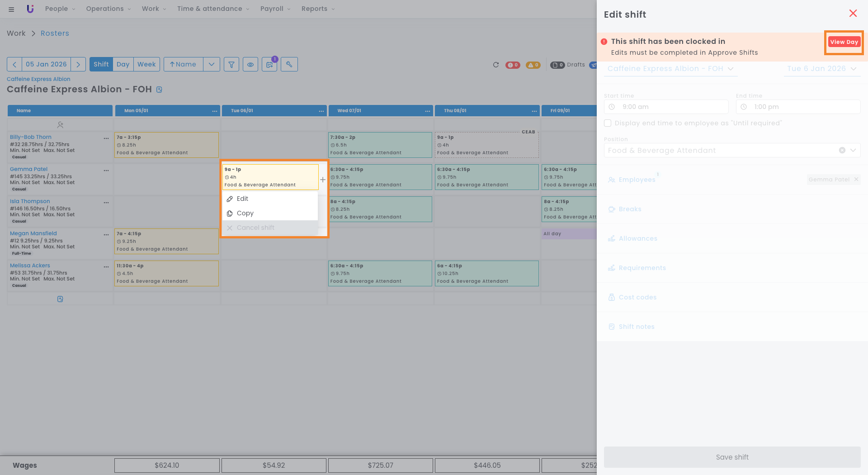Image resolution: width=868 pixels, height=475 pixels.
Task: Tick the 'Until required' end time checkbox
Action: click(608, 123)
